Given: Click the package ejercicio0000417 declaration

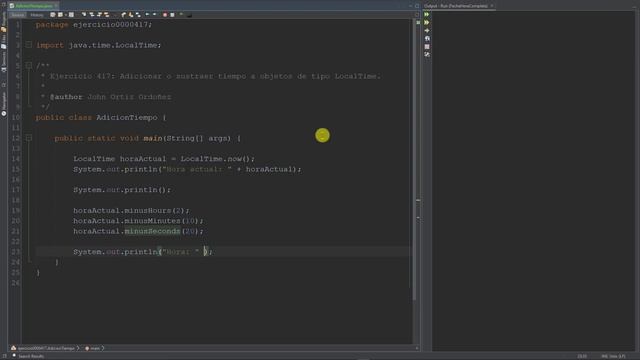Looking at the screenshot, I should [x=94, y=24].
